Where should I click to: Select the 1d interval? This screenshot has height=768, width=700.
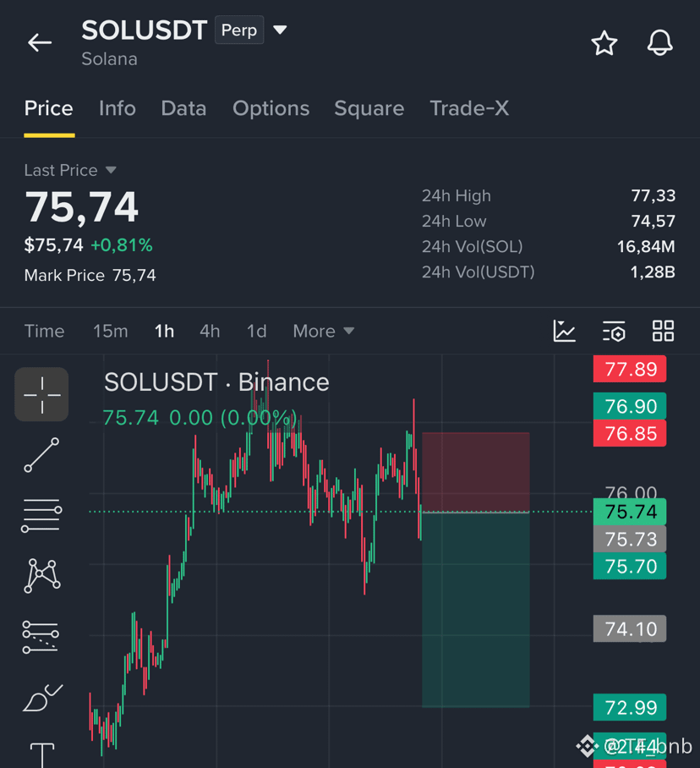click(256, 331)
